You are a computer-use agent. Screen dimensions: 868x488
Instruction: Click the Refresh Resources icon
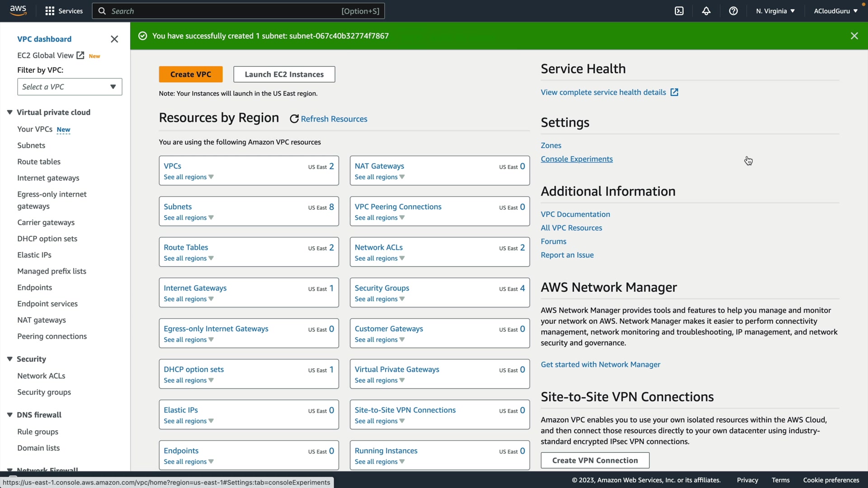point(294,119)
